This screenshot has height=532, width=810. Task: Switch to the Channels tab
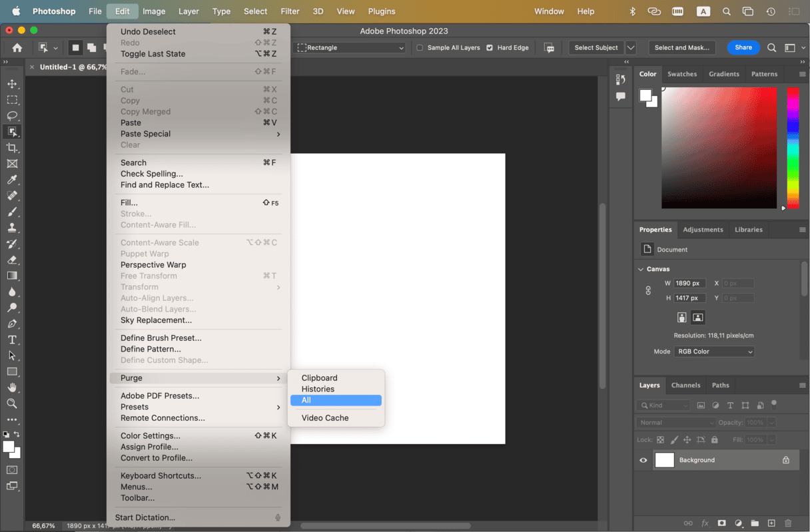[x=685, y=385]
